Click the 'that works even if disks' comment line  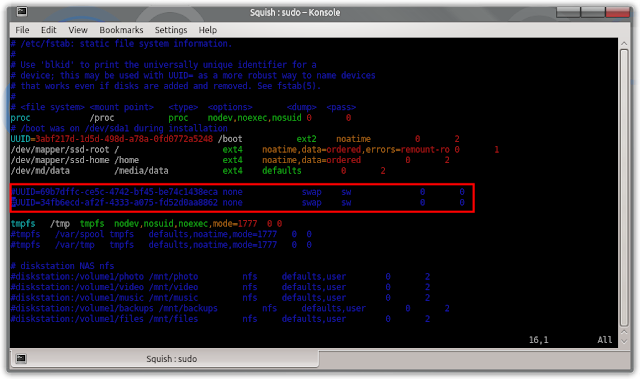[166, 86]
